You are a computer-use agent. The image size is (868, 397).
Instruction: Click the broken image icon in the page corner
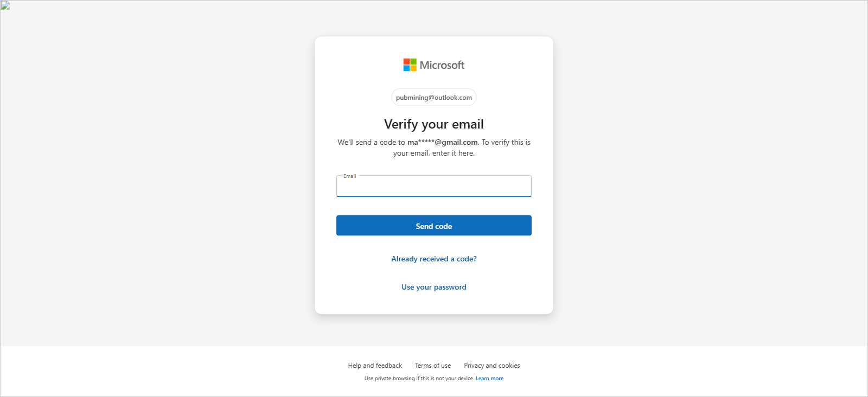pos(5,6)
